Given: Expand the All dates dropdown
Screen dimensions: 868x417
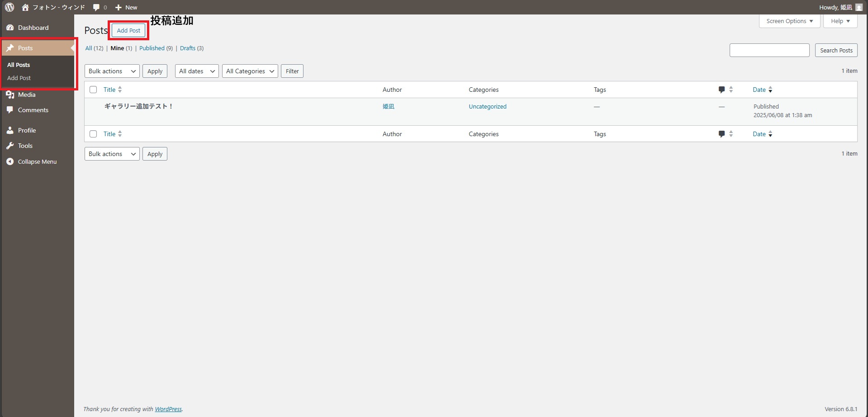Looking at the screenshot, I should [x=197, y=71].
